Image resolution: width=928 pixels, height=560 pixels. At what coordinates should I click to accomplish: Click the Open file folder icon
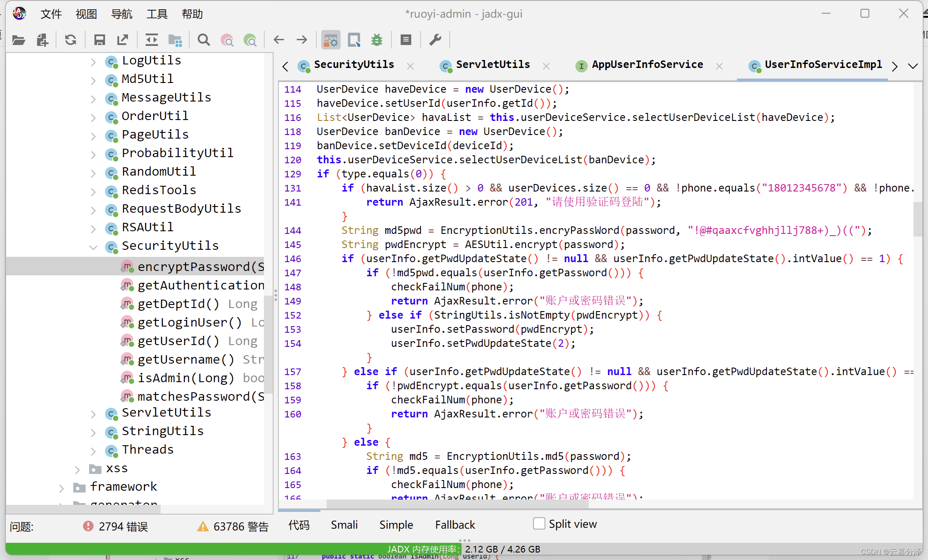click(18, 40)
